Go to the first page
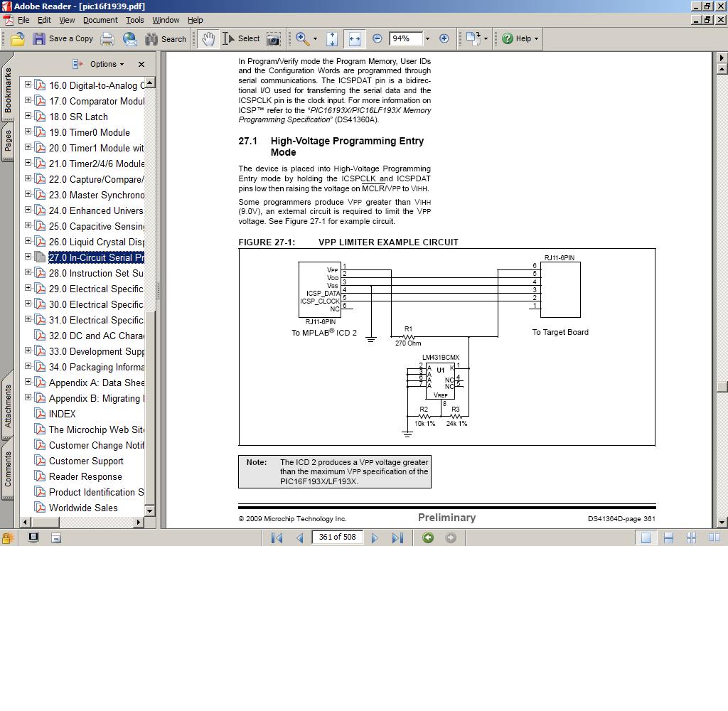The width and height of the screenshot is (728, 711). [x=277, y=538]
